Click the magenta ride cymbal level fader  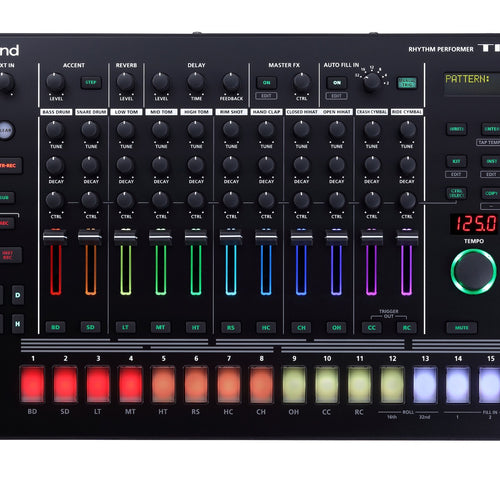[x=407, y=237]
